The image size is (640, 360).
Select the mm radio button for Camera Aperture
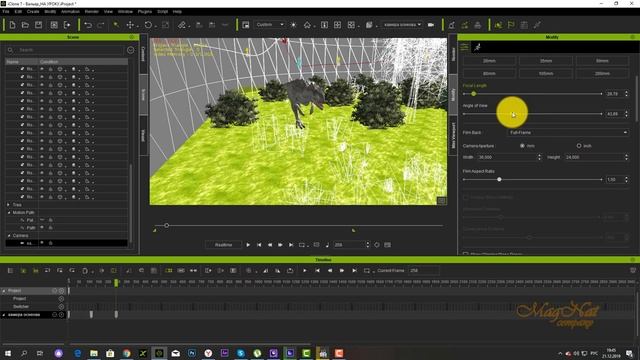522,146
